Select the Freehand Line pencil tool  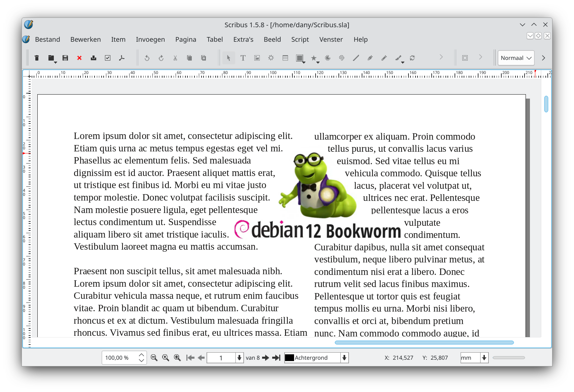click(x=384, y=58)
